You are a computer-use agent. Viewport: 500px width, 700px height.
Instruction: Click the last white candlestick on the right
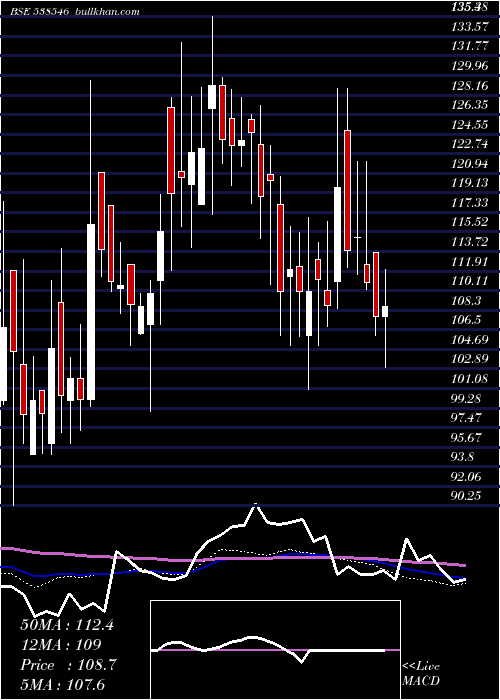(x=385, y=311)
